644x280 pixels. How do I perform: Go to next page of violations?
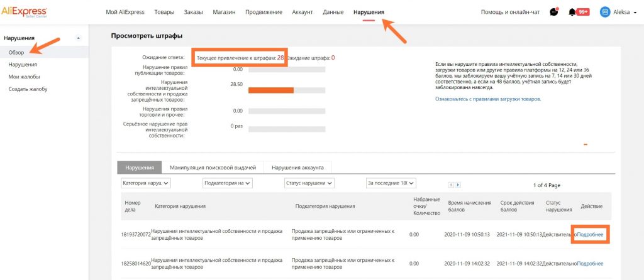point(458,185)
